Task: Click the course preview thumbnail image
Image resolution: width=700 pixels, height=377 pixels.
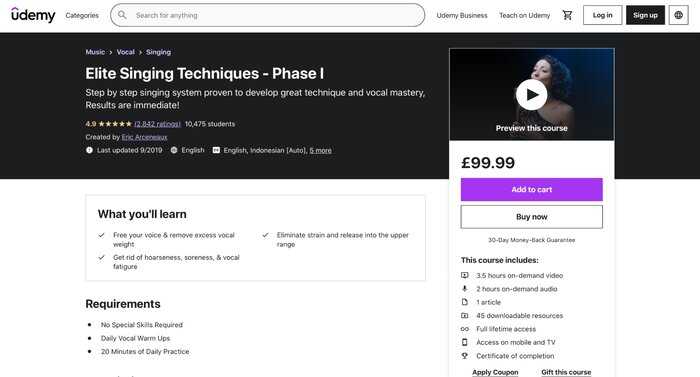Action: pyautogui.click(x=531, y=94)
